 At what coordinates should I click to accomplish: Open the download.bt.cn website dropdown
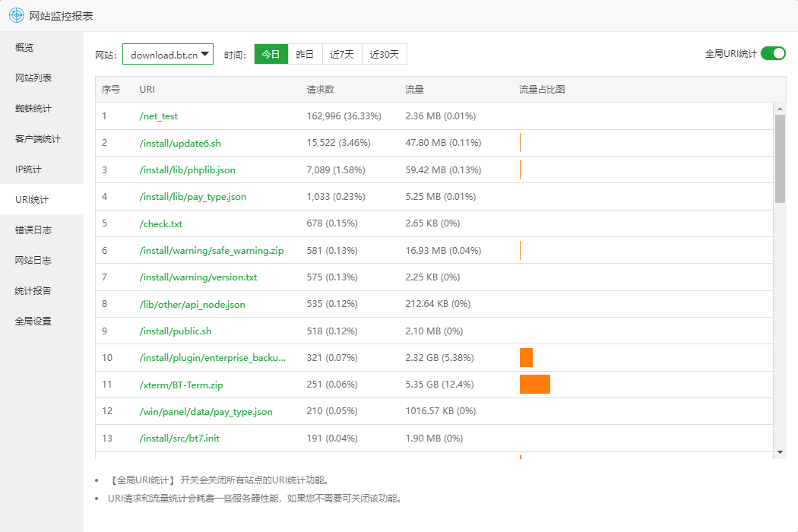click(x=168, y=54)
